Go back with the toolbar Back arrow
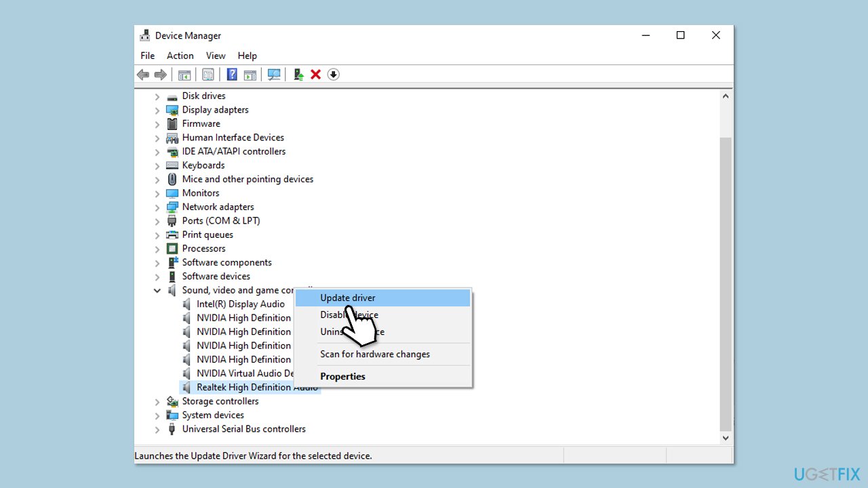This screenshot has width=868, height=488. pyautogui.click(x=143, y=75)
